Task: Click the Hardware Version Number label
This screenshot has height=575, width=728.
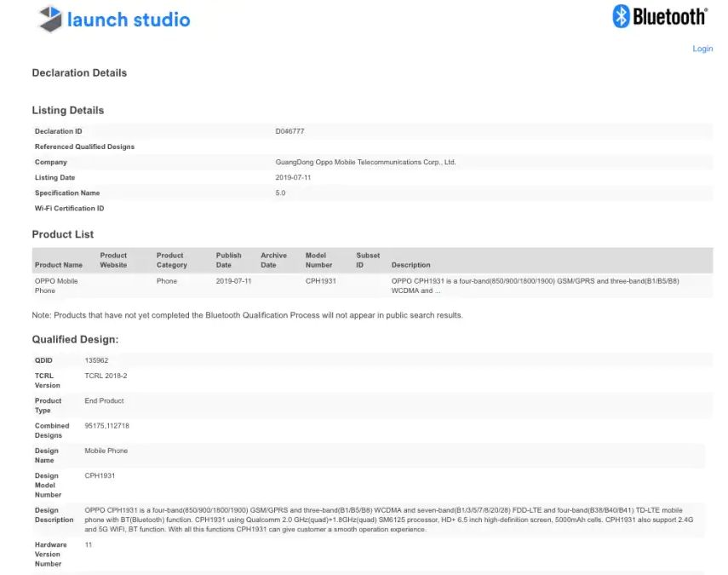Action: (x=50, y=554)
